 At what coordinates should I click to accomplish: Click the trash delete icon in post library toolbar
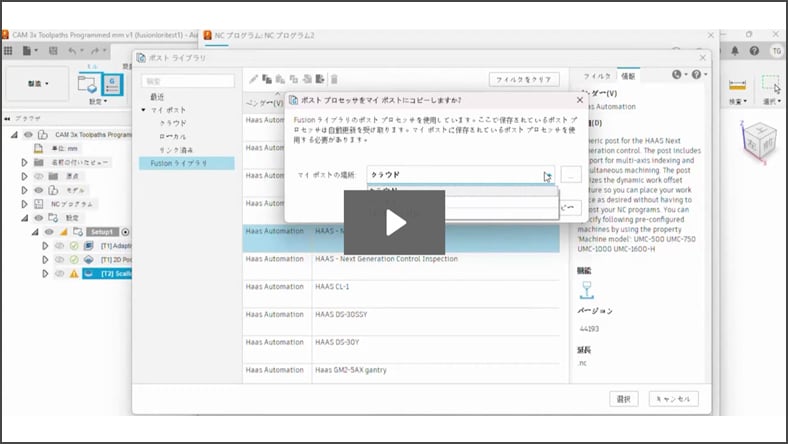(334, 79)
